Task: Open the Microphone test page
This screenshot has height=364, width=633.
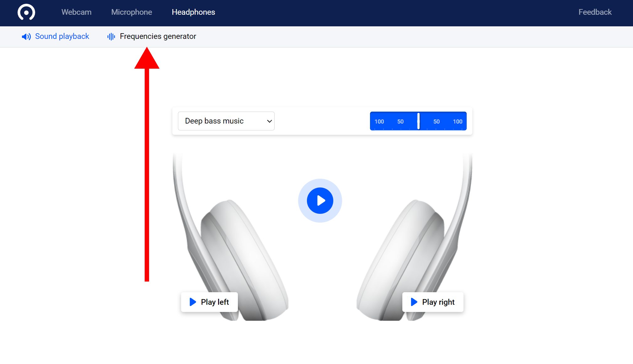Action: (x=131, y=12)
